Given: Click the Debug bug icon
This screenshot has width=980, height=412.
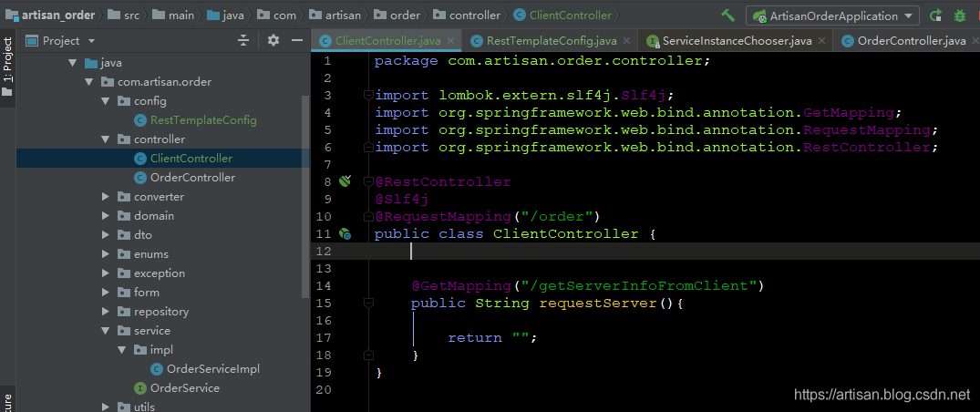Looking at the screenshot, I should (x=959, y=15).
